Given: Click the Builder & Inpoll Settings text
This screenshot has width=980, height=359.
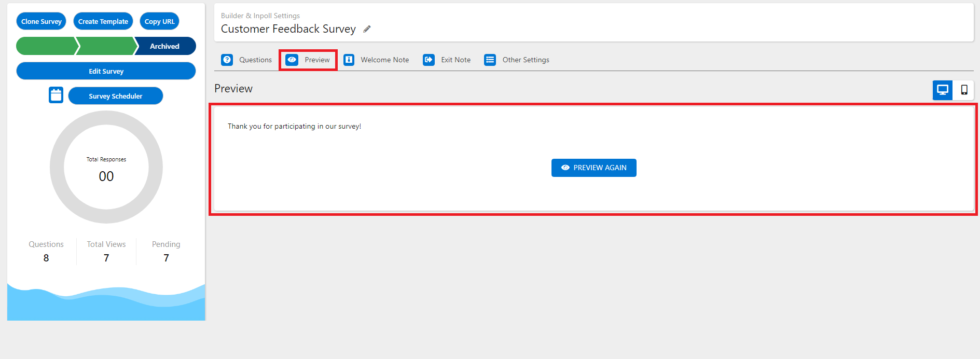Looking at the screenshot, I should pyautogui.click(x=260, y=16).
